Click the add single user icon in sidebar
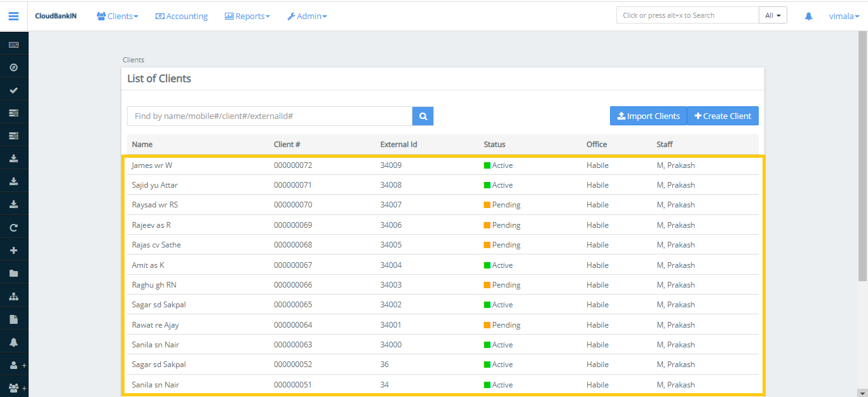Screen dimensions: 868x397 [x=14, y=365]
